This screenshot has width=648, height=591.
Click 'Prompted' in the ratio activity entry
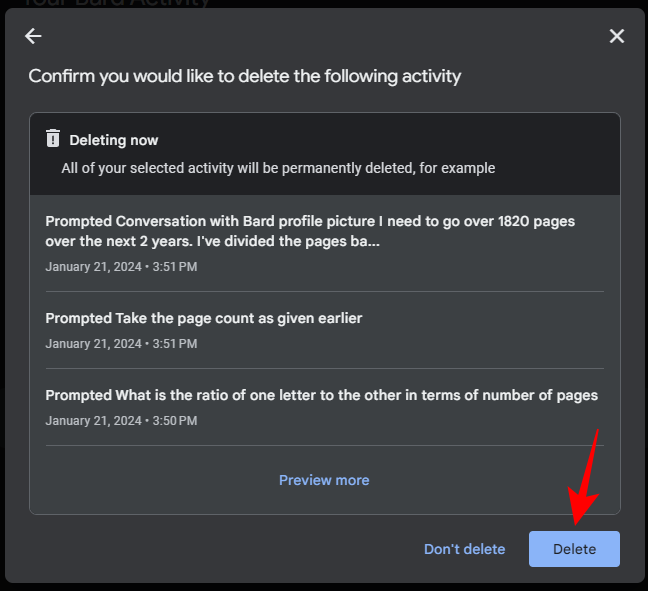click(78, 395)
